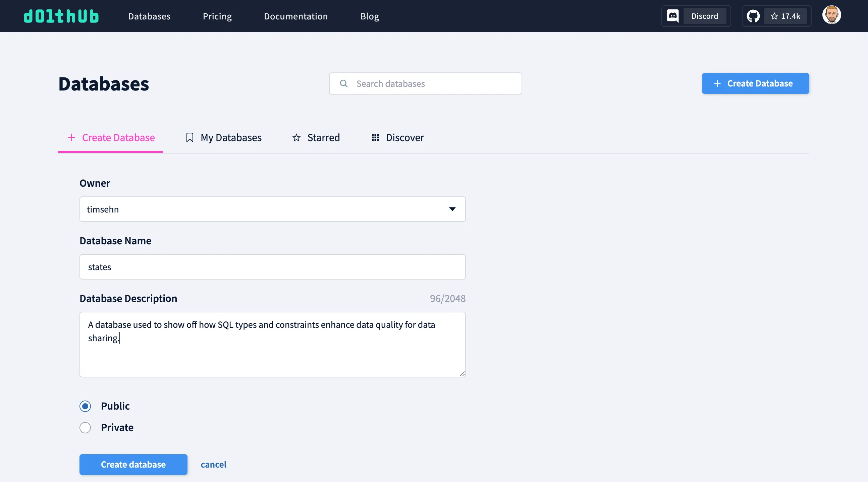Switch to the Discover tab
868x482 pixels.
point(404,137)
